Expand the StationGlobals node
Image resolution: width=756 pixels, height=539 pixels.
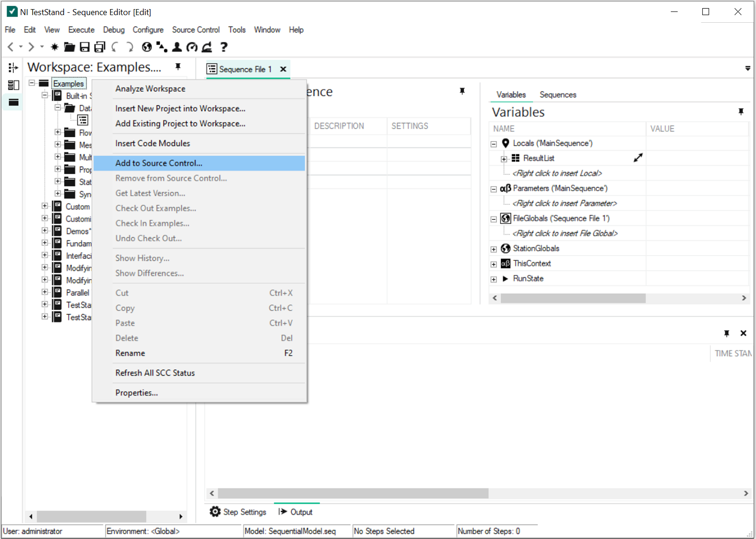tap(494, 249)
